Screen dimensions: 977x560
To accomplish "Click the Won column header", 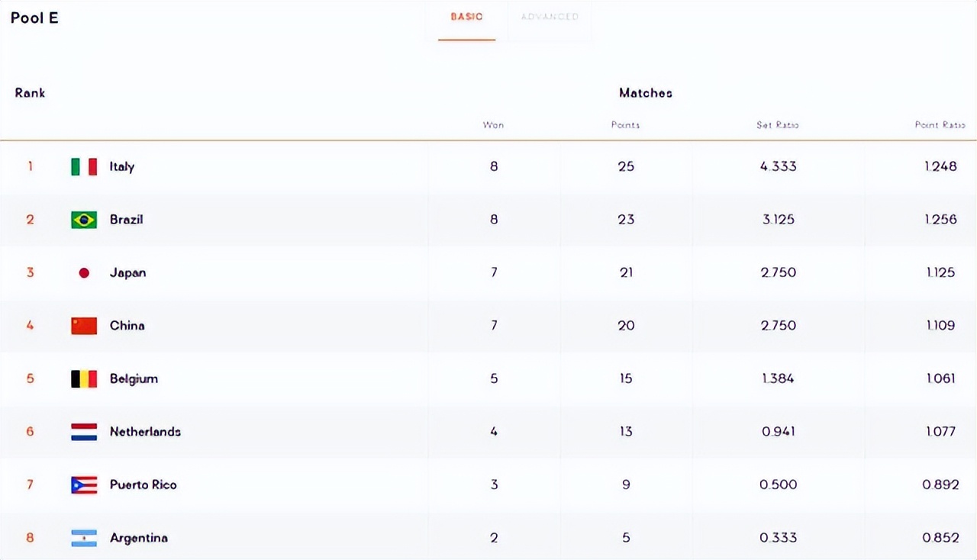I will click(x=493, y=125).
